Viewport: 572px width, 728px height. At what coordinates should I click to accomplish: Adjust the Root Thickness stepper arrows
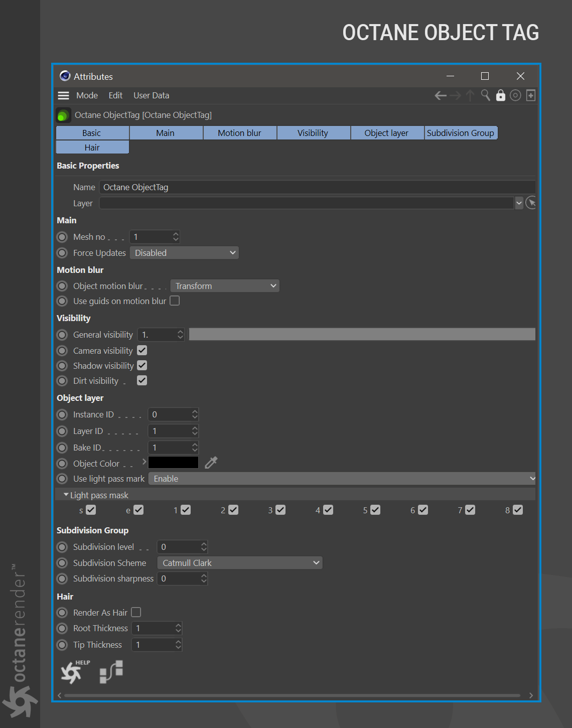[178, 628]
